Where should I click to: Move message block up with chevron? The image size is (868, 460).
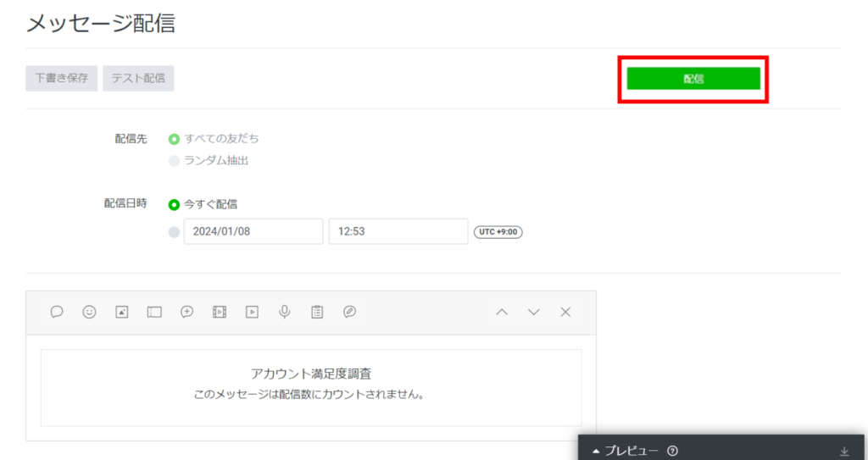(502, 312)
